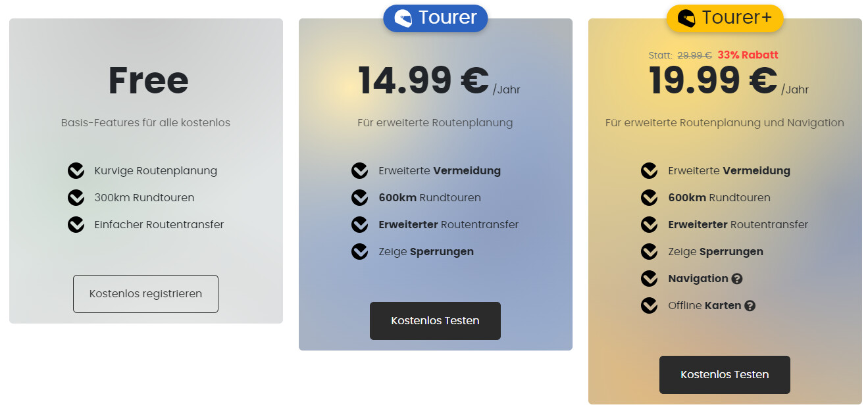Click checkmark icon beside Einfacher Routentransfer
The height and width of the screenshot is (413, 868).
pyautogui.click(x=76, y=225)
